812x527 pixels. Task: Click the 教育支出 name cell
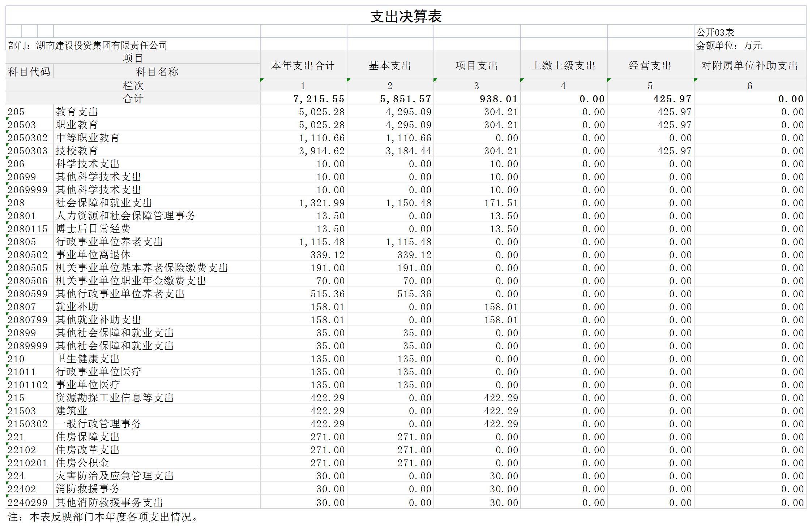coord(157,112)
